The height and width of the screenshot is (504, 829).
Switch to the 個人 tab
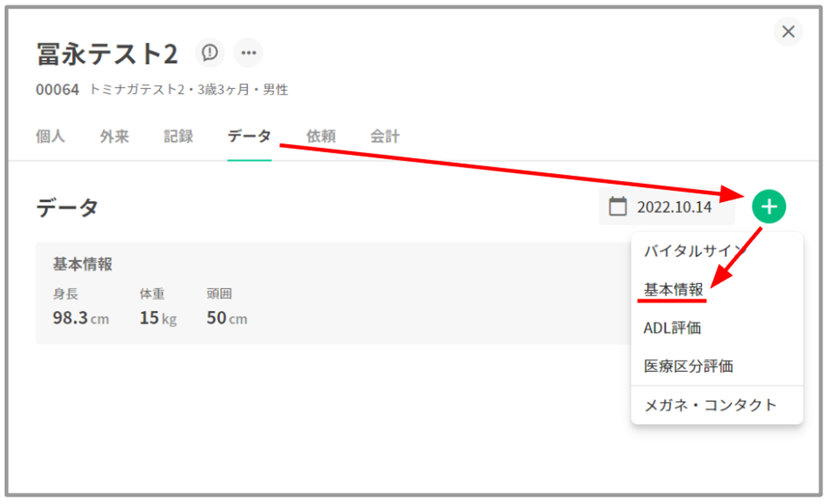pos(50,136)
